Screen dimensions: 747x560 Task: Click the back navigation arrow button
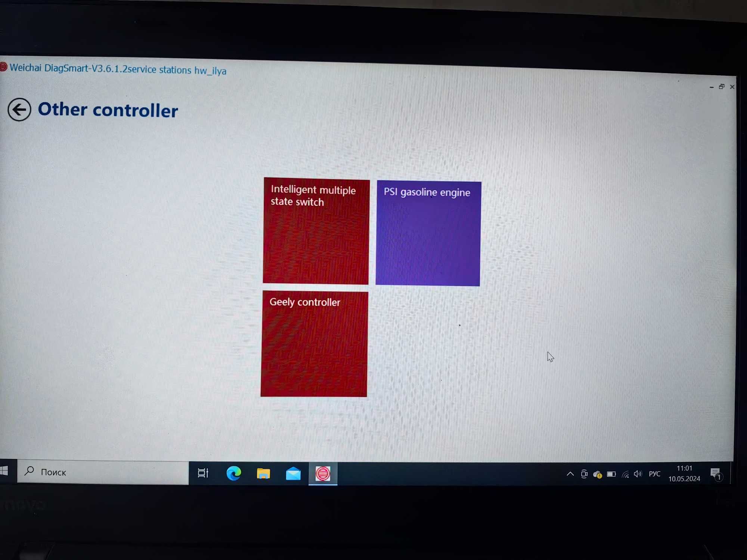tap(19, 109)
